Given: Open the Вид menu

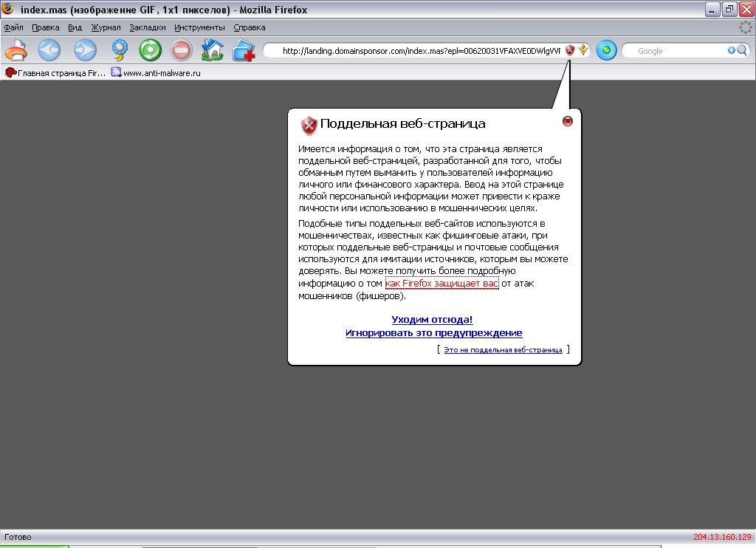Looking at the screenshot, I should pyautogui.click(x=75, y=27).
